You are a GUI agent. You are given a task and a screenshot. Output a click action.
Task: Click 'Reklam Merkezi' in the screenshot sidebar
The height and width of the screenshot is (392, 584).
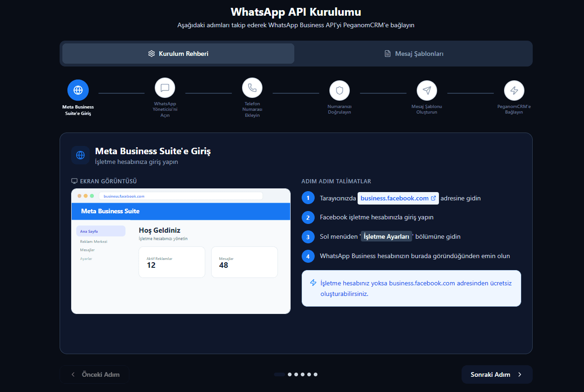pyautogui.click(x=94, y=241)
